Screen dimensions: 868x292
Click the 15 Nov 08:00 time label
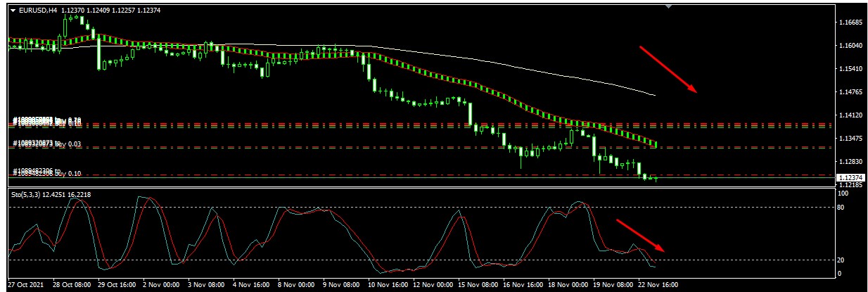pyautogui.click(x=478, y=286)
